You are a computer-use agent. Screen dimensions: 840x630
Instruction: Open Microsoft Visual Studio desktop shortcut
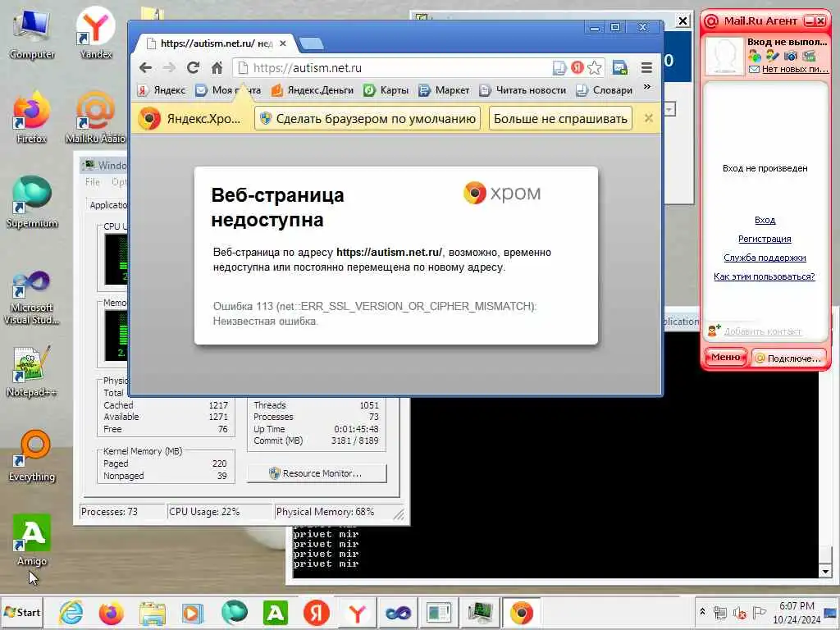(32, 297)
